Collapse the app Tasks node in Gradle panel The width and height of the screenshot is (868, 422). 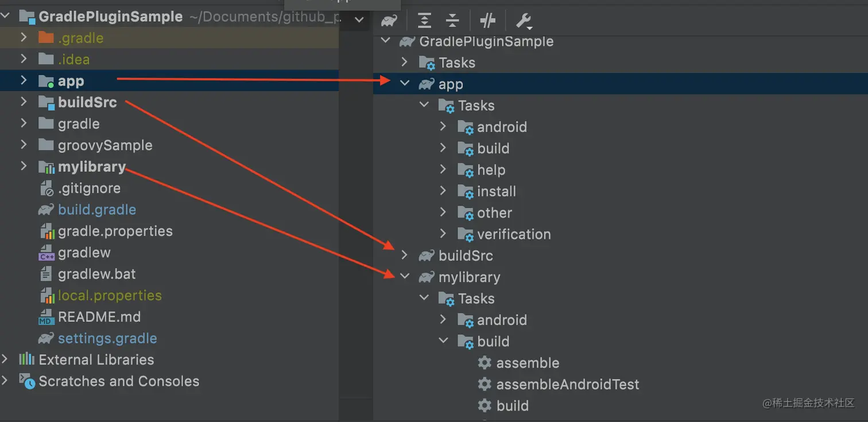424,105
